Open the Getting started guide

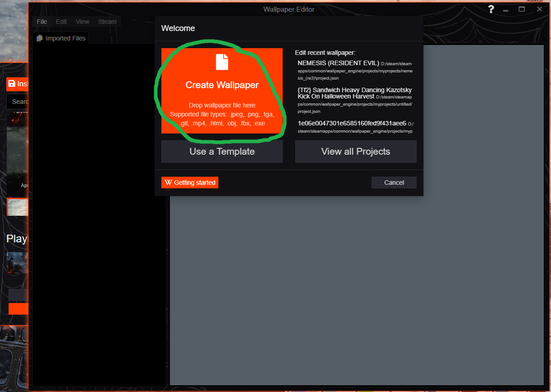tap(190, 183)
